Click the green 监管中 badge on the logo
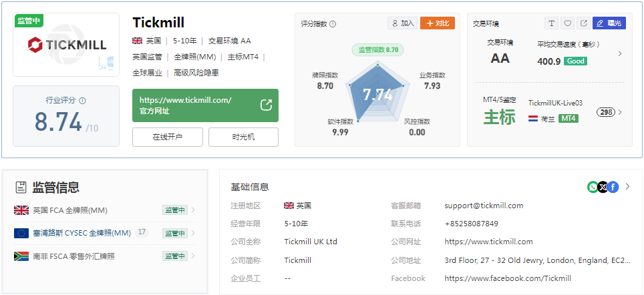 tap(29, 21)
